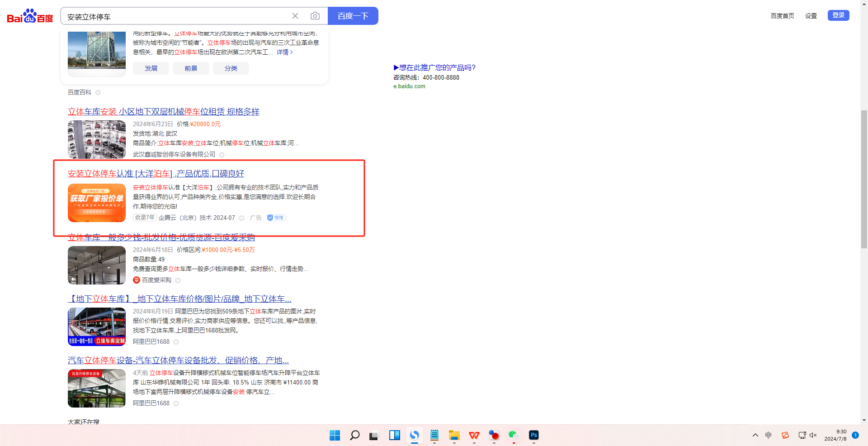Open image search via the camera icon
The height and width of the screenshot is (446, 868).
click(315, 16)
